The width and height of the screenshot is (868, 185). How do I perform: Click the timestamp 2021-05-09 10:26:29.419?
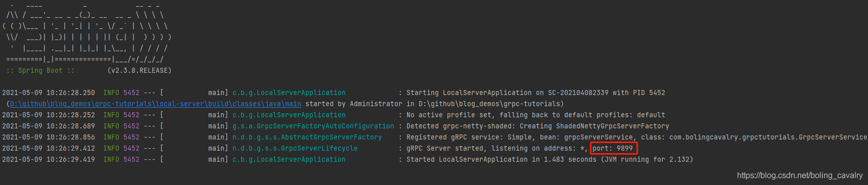pyautogui.click(x=49, y=159)
